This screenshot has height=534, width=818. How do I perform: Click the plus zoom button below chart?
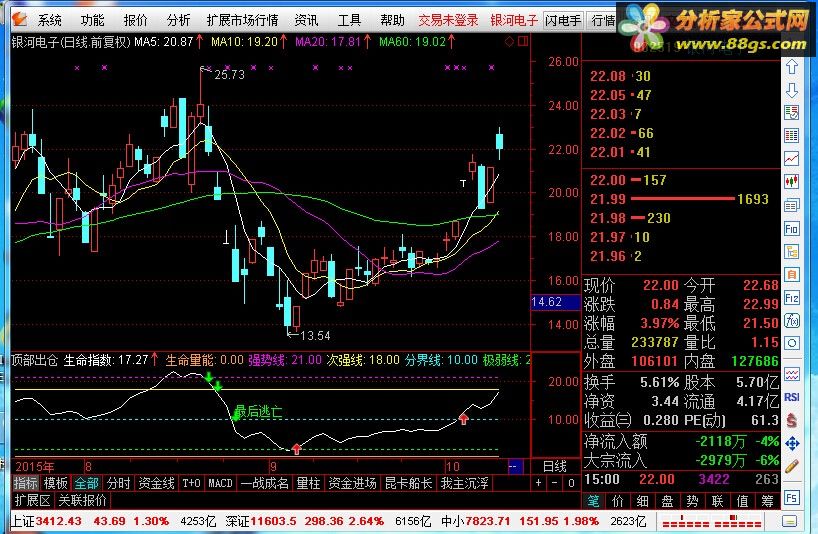point(539,483)
